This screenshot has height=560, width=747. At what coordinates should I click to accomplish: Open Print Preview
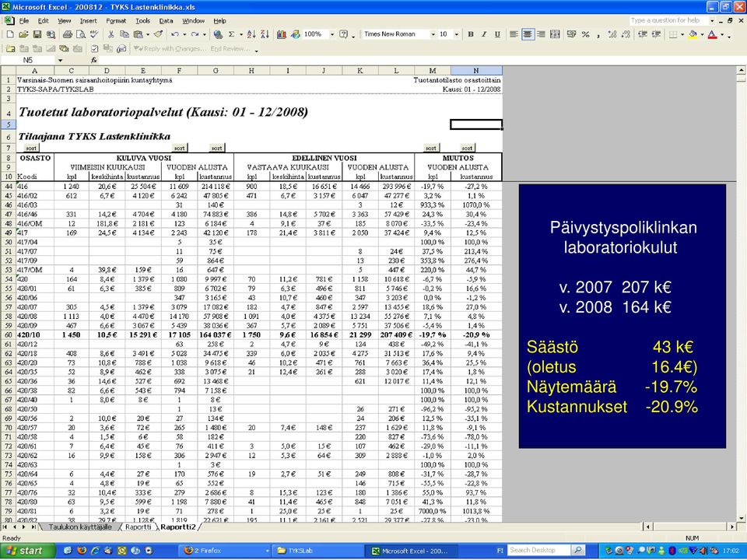tap(80, 34)
